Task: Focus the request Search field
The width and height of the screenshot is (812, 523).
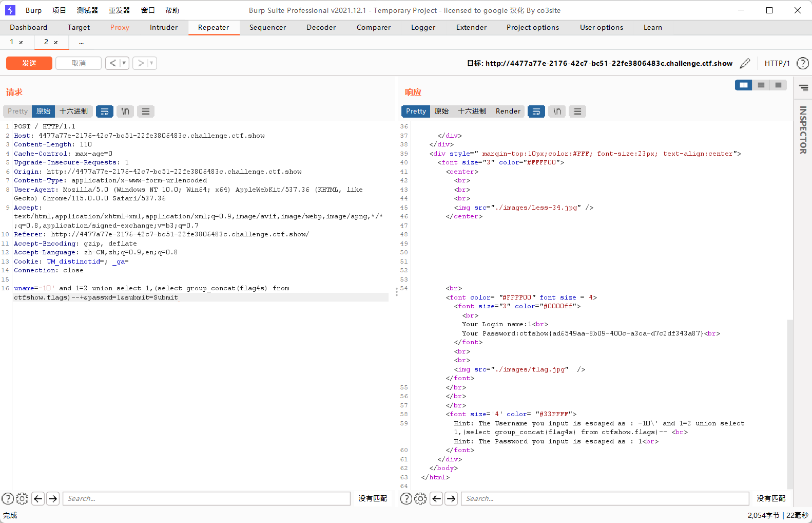Action: click(206, 498)
